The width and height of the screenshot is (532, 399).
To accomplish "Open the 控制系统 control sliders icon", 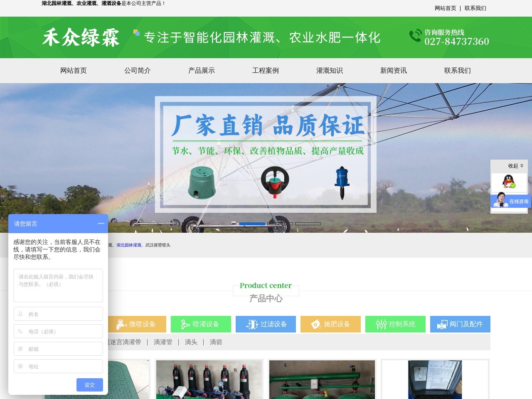I will 380,324.
